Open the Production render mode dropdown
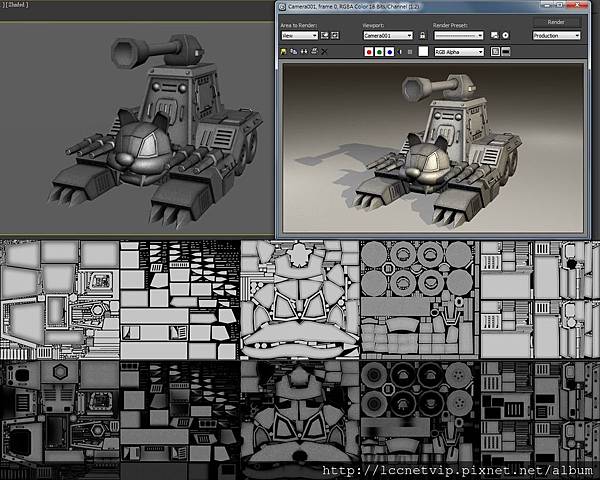Screen dimensions: 600x480 tap(556, 35)
